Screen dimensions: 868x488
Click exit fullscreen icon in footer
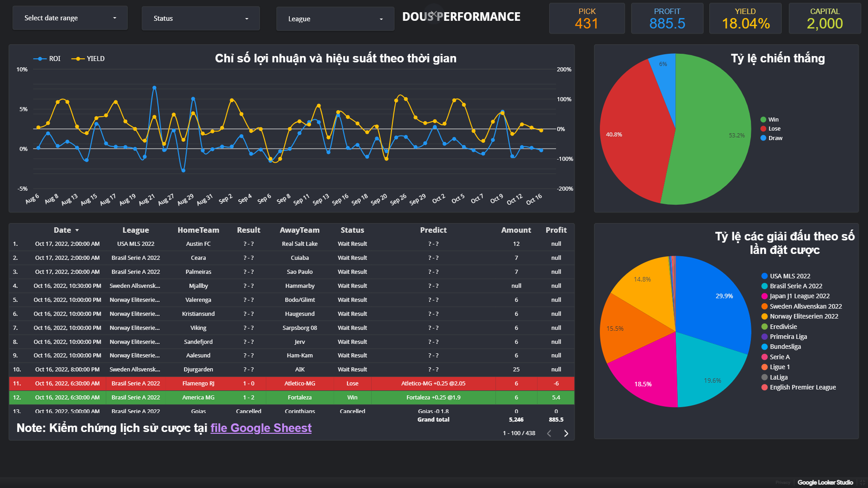tap(862, 483)
